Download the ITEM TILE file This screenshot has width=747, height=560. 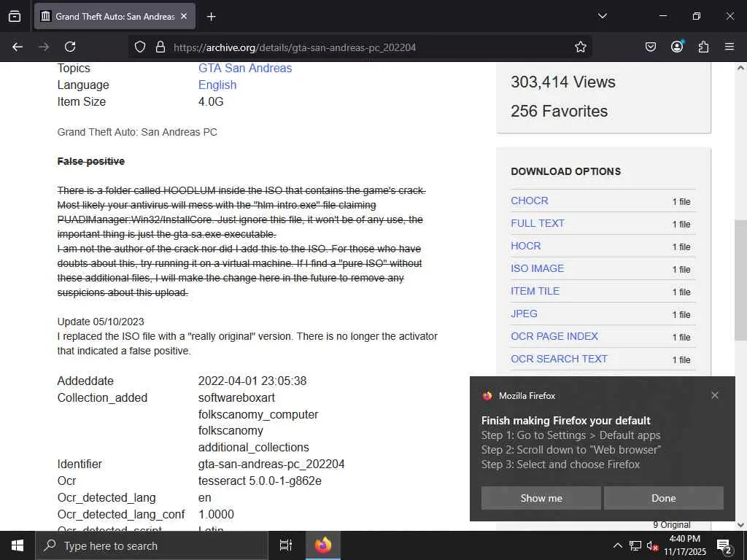click(535, 291)
